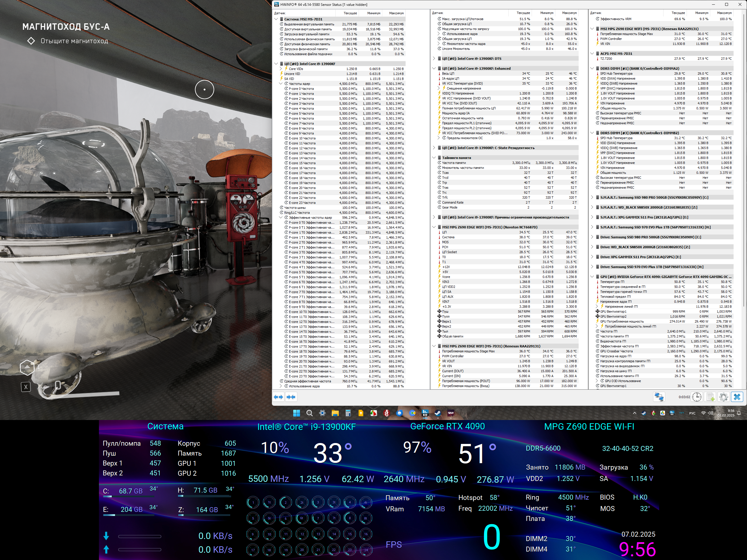Screen dimensions: 747x560
Task: Click the log file start icon
Action: [x=710, y=397]
